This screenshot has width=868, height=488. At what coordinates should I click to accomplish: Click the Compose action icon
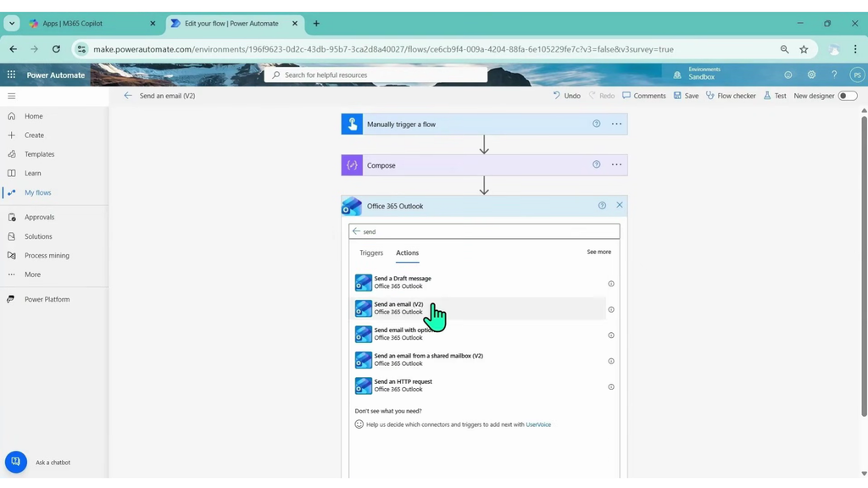coord(352,165)
